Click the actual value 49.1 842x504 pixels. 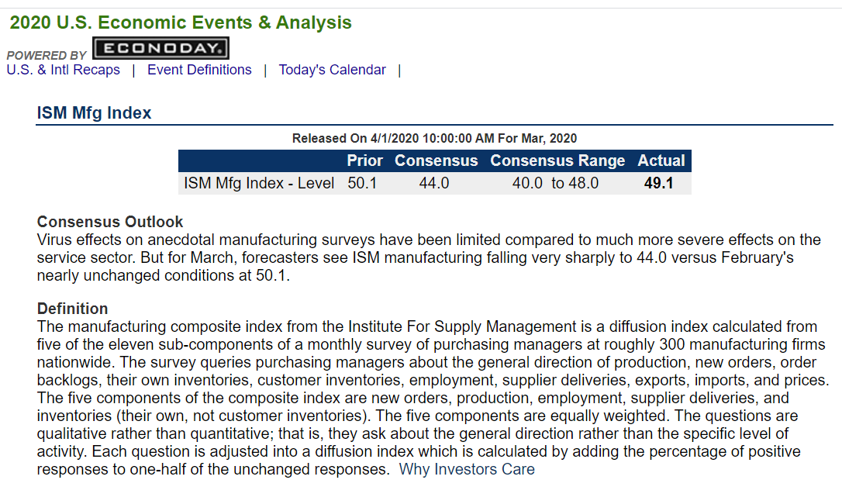coord(659,183)
